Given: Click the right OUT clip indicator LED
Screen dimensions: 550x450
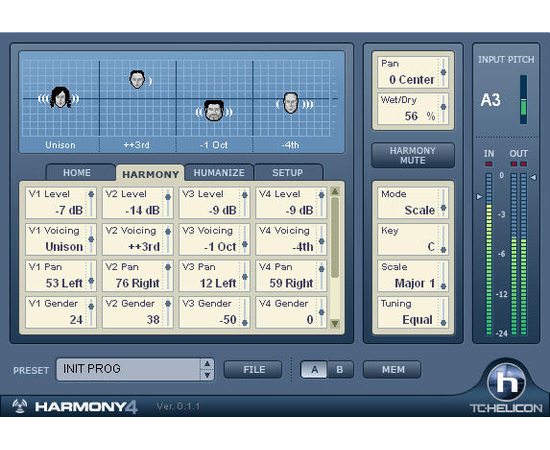Looking at the screenshot, I should [523, 164].
